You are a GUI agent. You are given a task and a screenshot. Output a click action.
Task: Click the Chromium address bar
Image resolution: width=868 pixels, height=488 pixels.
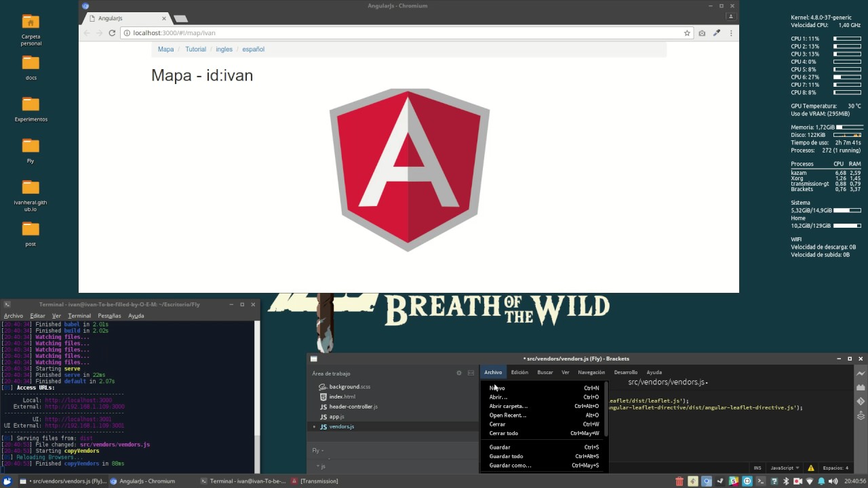[x=400, y=33]
